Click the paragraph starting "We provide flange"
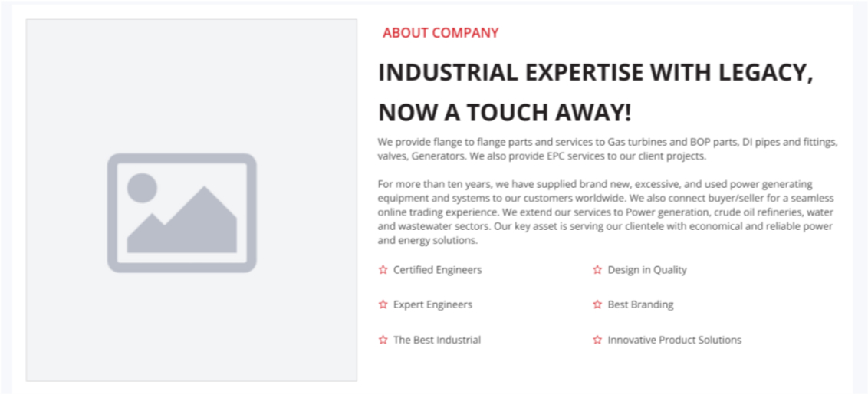868x395 pixels. pyautogui.click(x=607, y=150)
